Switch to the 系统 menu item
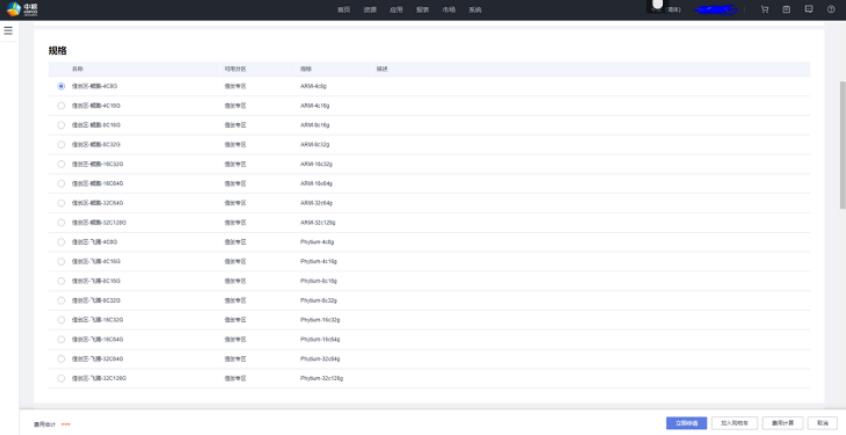This screenshot has width=846, height=435. coord(475,10)
